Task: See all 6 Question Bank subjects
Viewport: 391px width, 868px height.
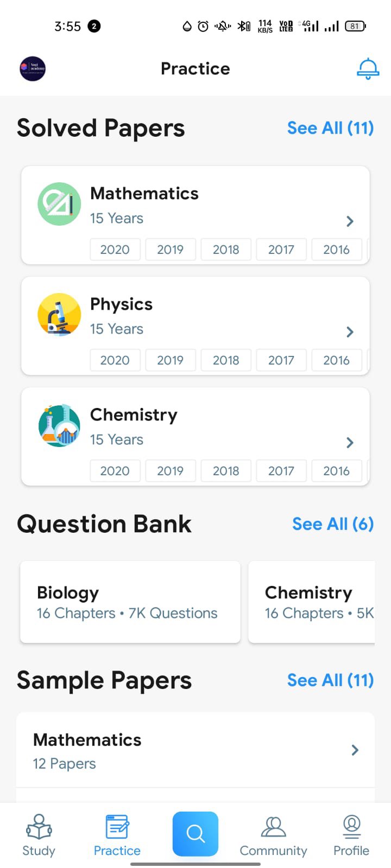Action: point(332,524)
